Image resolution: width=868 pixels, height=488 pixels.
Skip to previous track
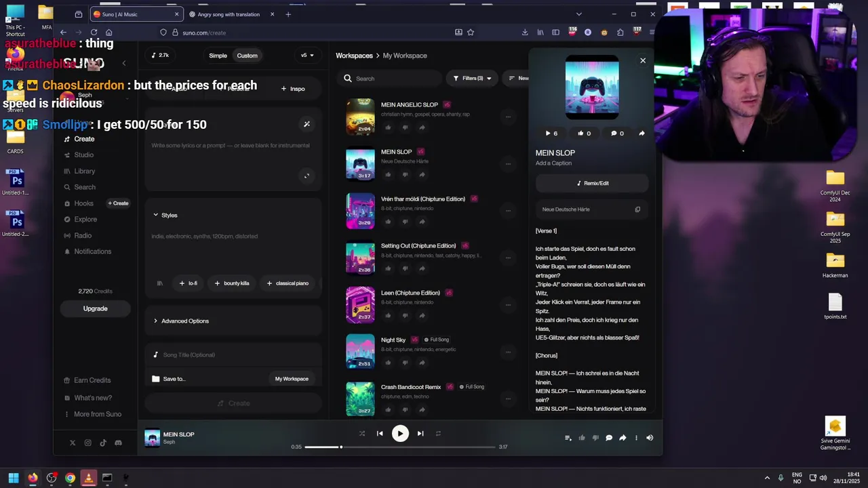coord(380,434)
